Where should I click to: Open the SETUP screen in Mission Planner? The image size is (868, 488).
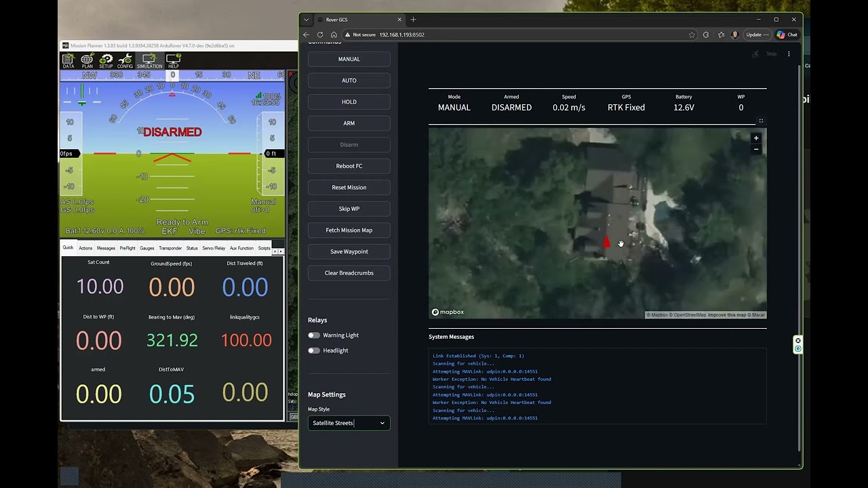(x=106, y=62)
